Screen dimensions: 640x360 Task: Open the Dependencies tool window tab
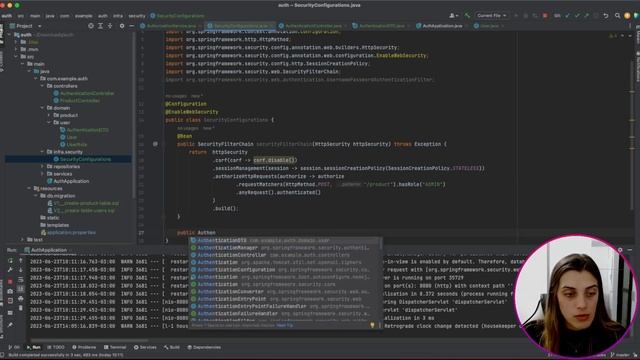[204, 347]
